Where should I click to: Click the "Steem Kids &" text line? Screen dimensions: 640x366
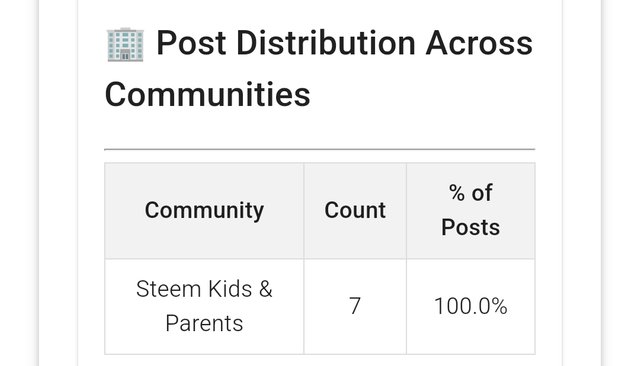tap(204, 289)
